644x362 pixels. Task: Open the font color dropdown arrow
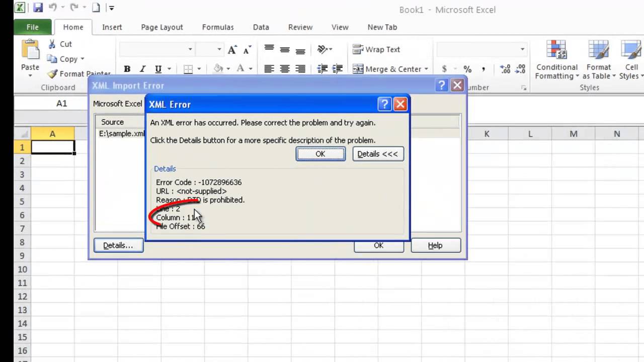coord(251,69)
